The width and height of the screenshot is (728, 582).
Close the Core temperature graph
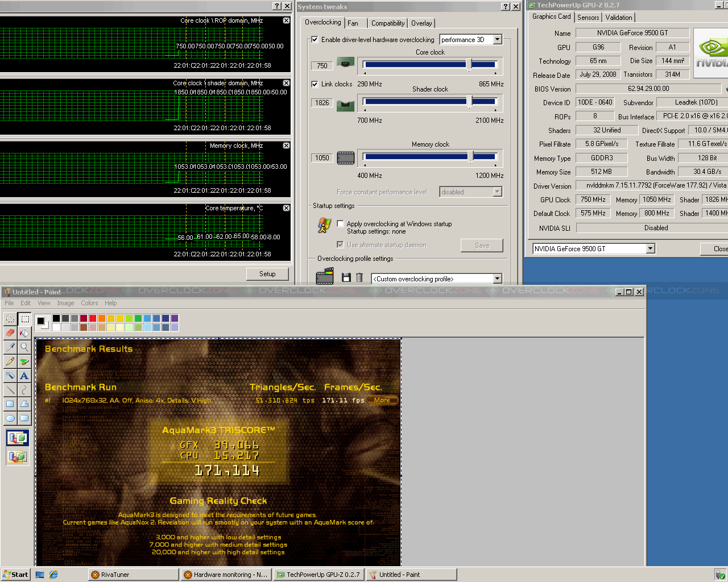pos(286,208)
